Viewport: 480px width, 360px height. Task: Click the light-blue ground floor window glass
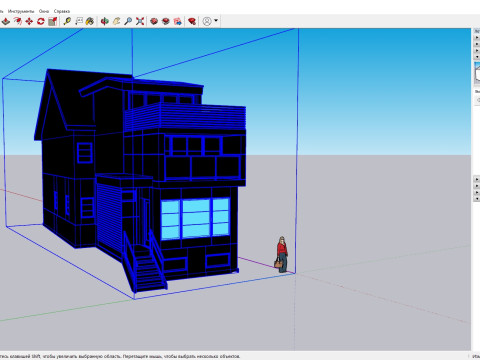pos(196,219)
